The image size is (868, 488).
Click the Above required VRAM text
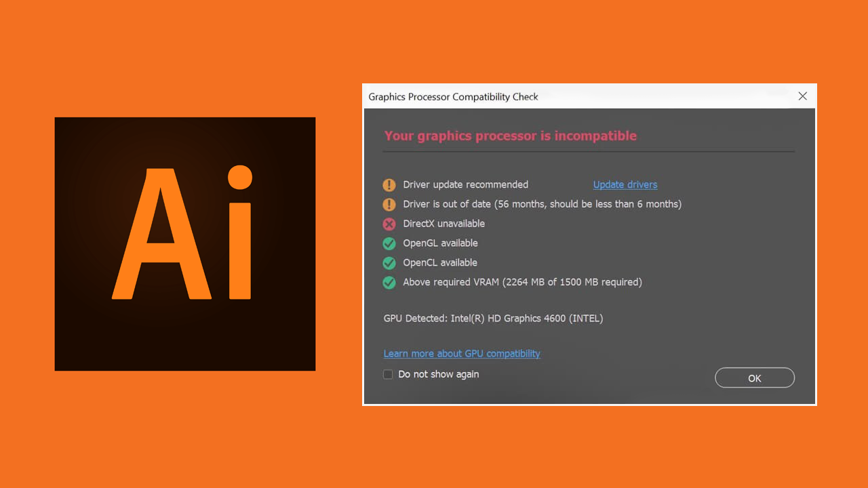pos(523,282)
